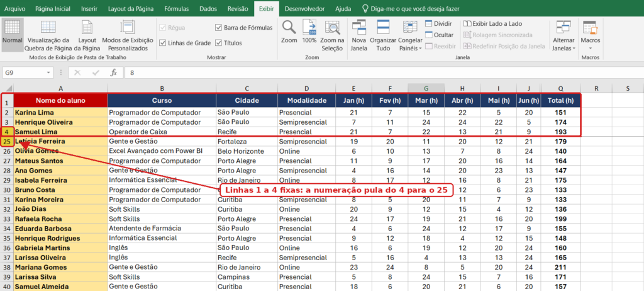Select the Modalidade header cell
Image resolution: width=644 pixels, height=291 pixels.
pyautogui.click(x=306, y=100)
